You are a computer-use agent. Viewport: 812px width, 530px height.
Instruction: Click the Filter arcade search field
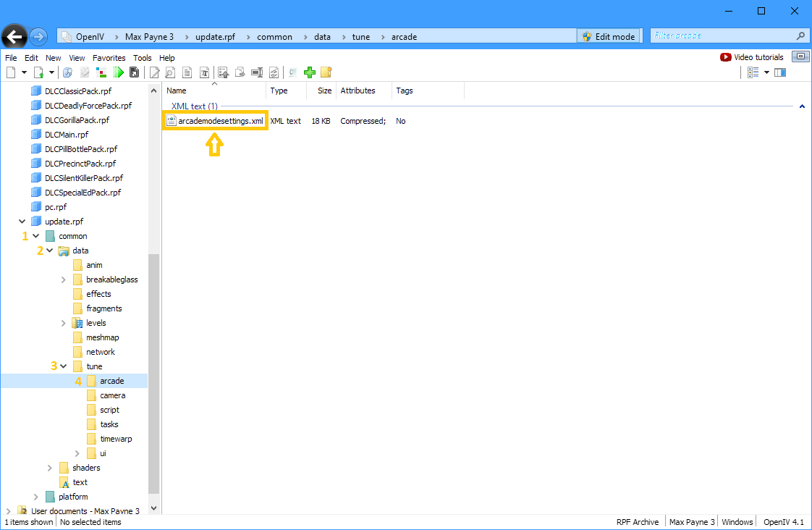(724, 35)
